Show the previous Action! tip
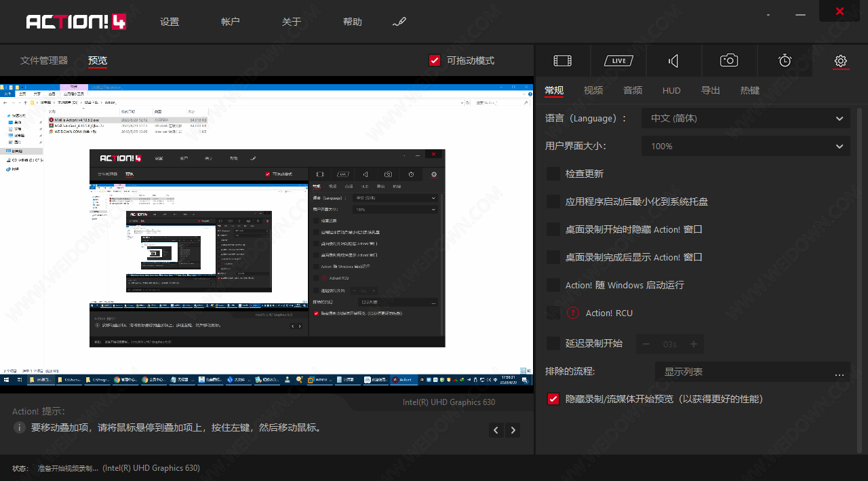 point(496,430)
